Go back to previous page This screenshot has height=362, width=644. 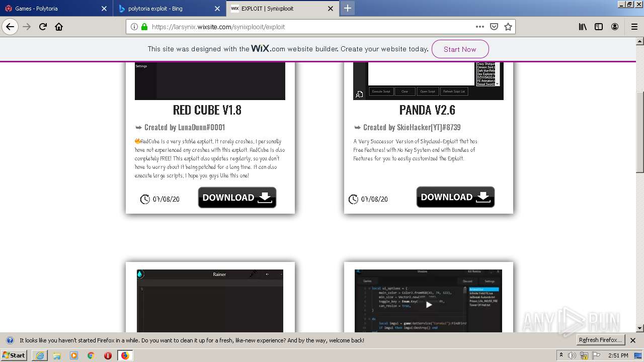pyautogui.click(x=10, y=27)
